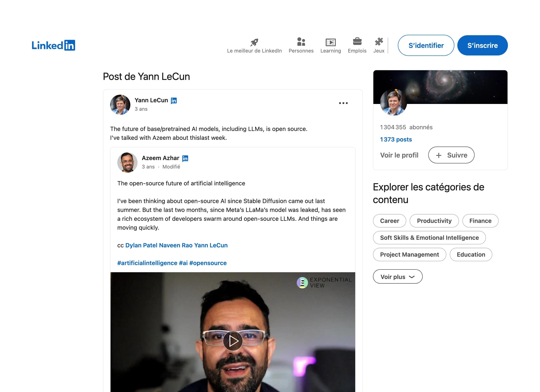Click the 1 304 355 abonnés count

point(406,127)
